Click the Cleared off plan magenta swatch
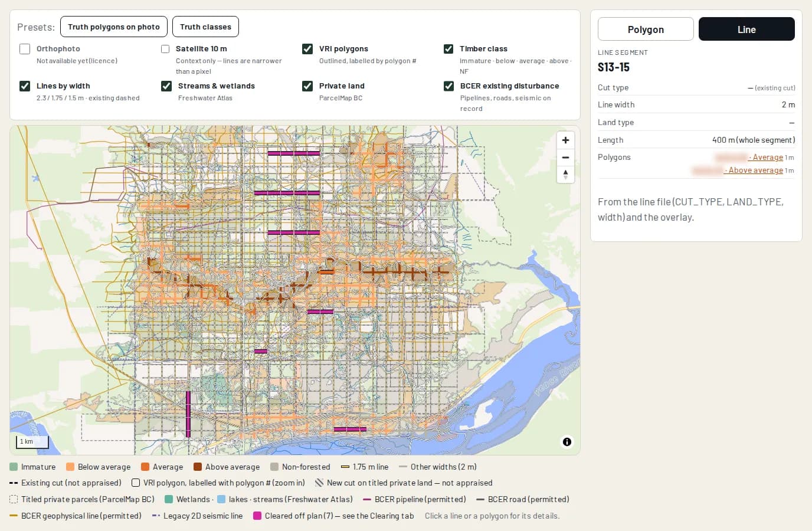The width and height of the screenshot is (812, 531). tap(257, 516)
